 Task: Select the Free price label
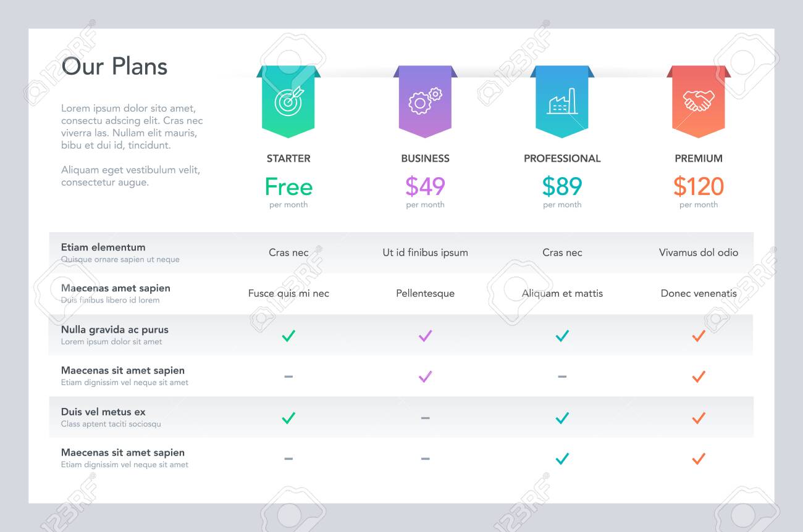[288, 186]
